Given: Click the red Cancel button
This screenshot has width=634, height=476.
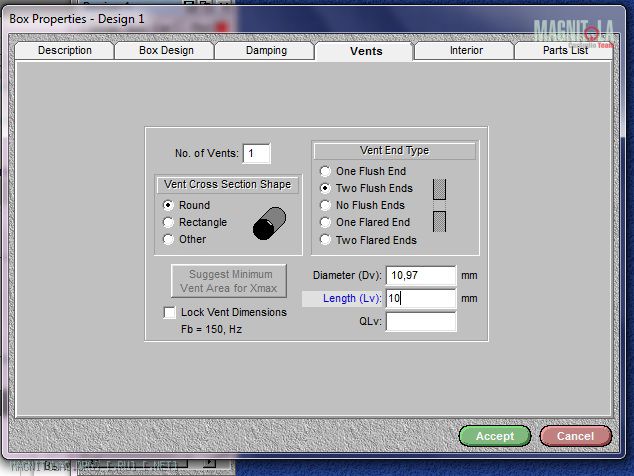Looking at the screenshot, I should 575,436.
